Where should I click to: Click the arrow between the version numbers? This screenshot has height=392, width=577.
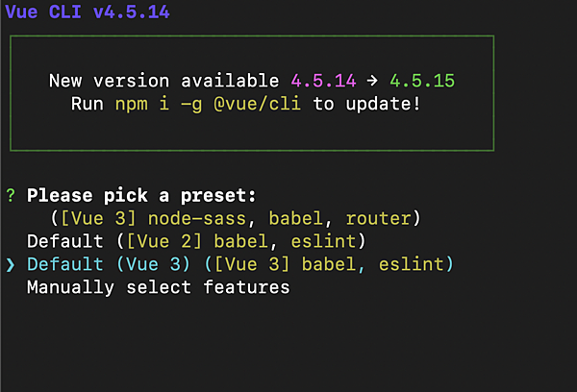(x=372, y=81)
